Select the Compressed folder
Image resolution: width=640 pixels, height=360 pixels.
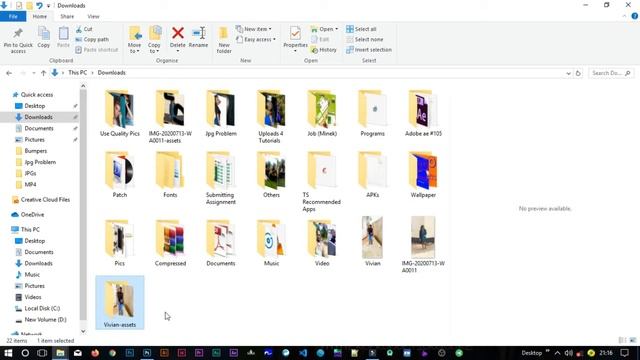click(x=170, y=243)
